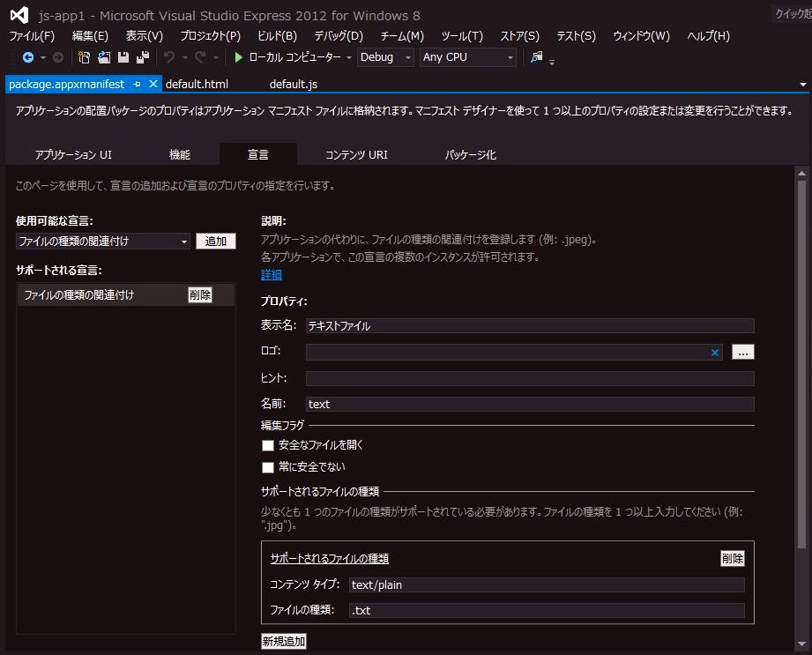Image resolution: width=812 pixels, height=655 pixels.
Task: Switch to the アプリケーション UI tab
Action: [73, 154]
